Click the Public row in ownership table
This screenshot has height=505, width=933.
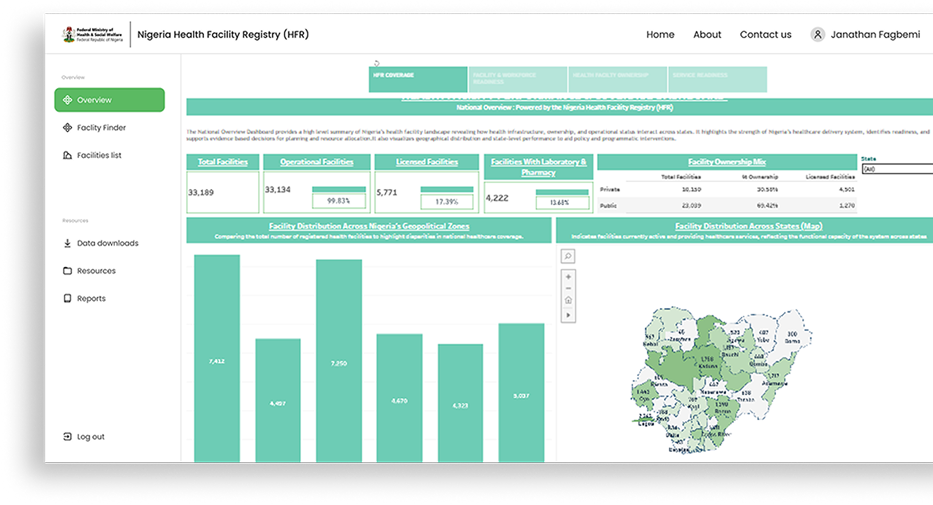[x=727, y=205]
